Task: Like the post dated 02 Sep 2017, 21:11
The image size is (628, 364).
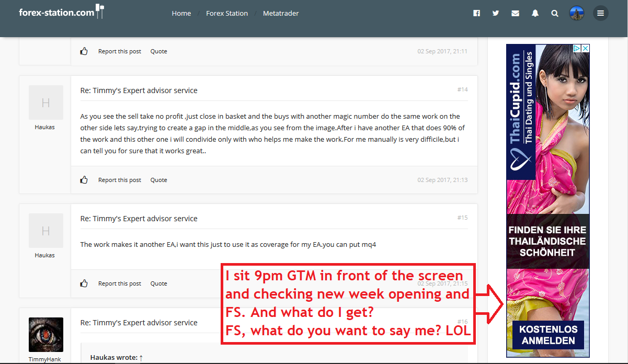Action: click(84, 51)
